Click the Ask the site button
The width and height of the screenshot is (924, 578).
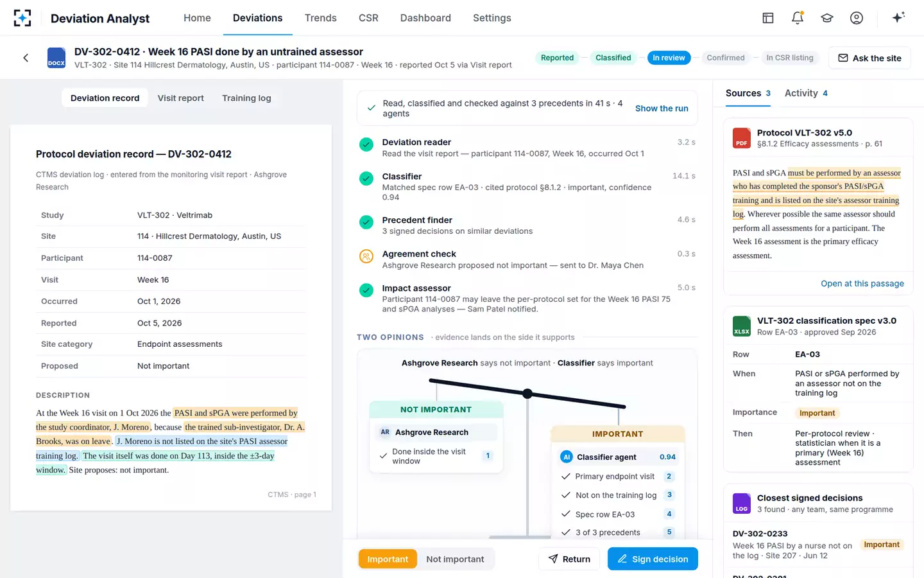coord(869,58)
